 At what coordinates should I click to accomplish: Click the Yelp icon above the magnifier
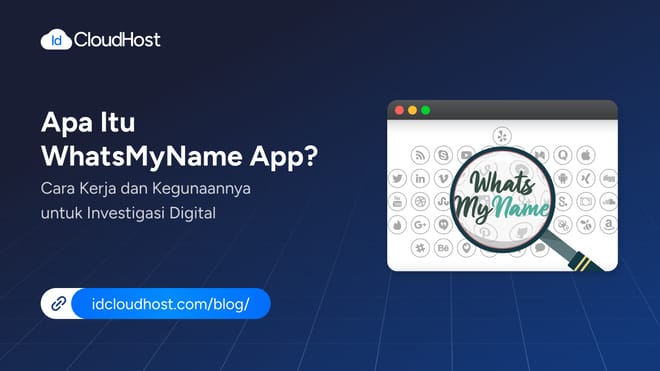pos(502,136)
